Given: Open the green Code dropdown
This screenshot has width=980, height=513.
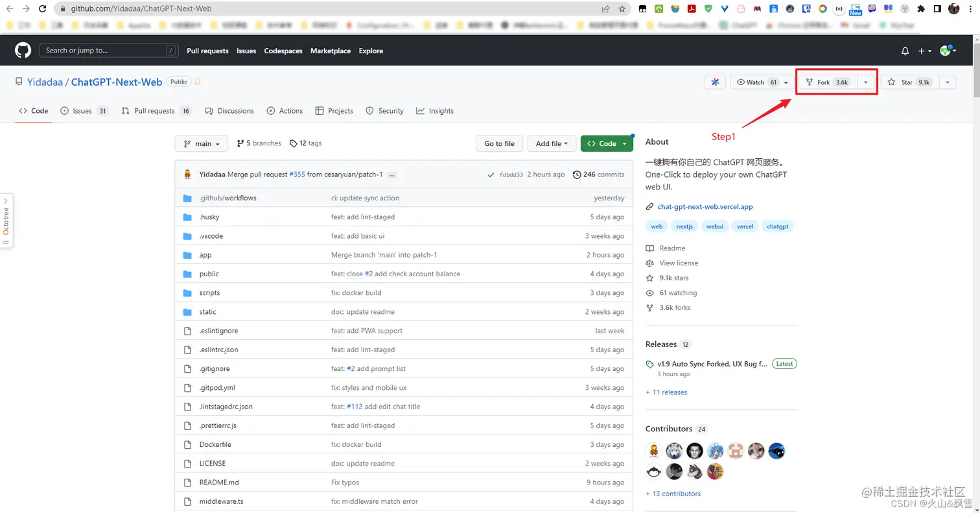Looking at the screenshot, I should tap(607, 143).
